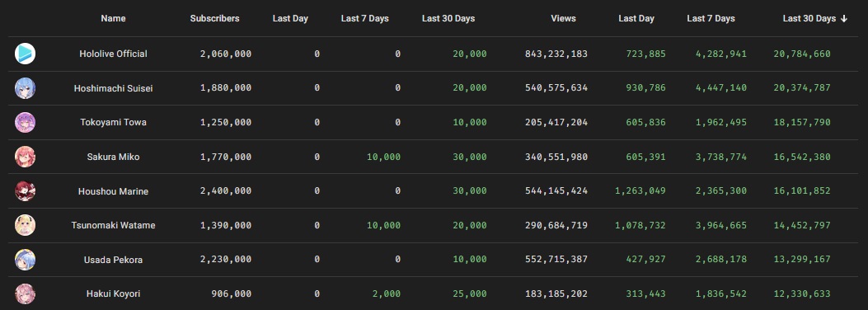Sort by views Last 30 Days header
Viewport: 868px width, 310px height.
[809, 18]
